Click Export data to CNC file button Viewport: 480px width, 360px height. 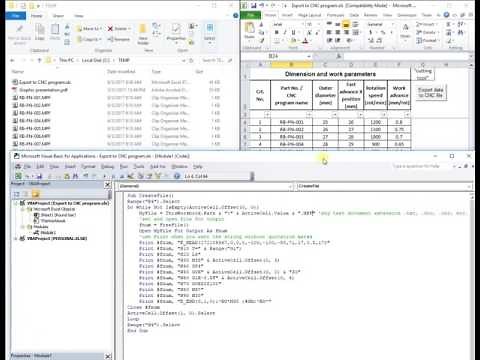pyautogui.click(x=431, y=92)
